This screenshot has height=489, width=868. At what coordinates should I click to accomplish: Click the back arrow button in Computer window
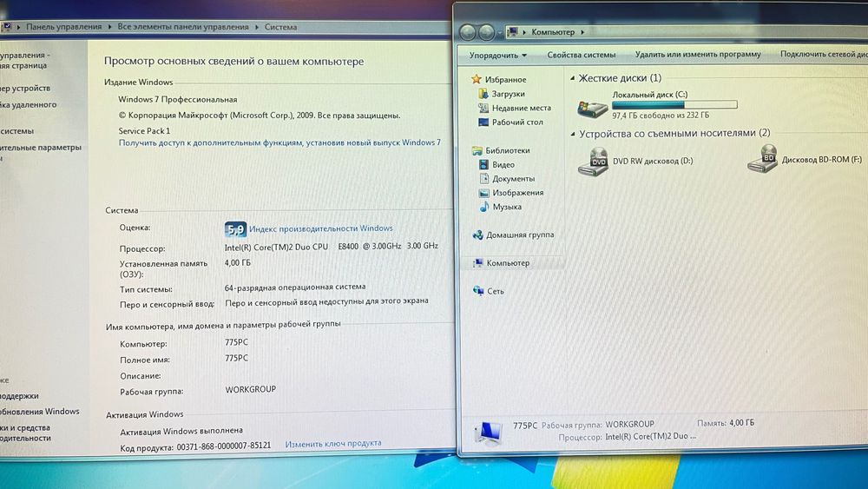(468, 33)
